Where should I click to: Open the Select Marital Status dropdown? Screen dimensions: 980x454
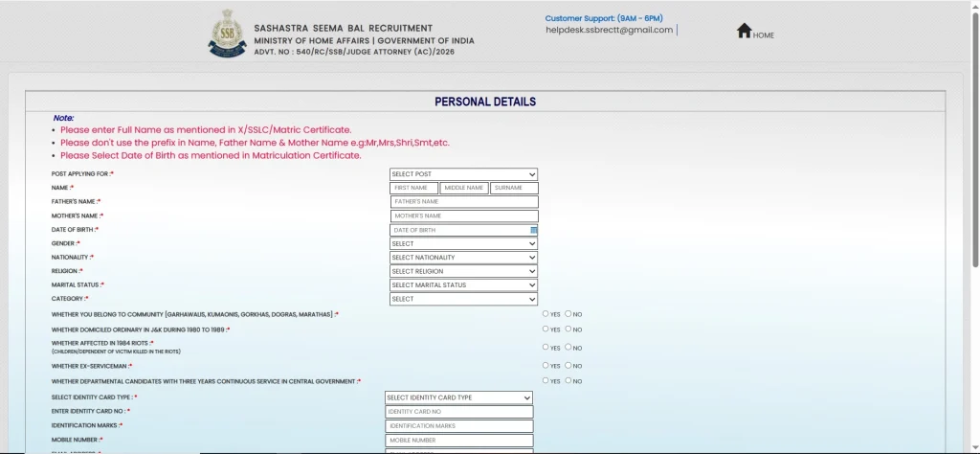[x=463, y=285]
